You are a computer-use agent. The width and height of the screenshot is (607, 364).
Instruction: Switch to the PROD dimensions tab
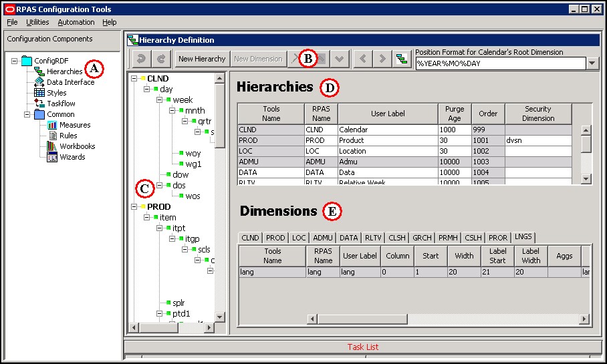[275, 238]
